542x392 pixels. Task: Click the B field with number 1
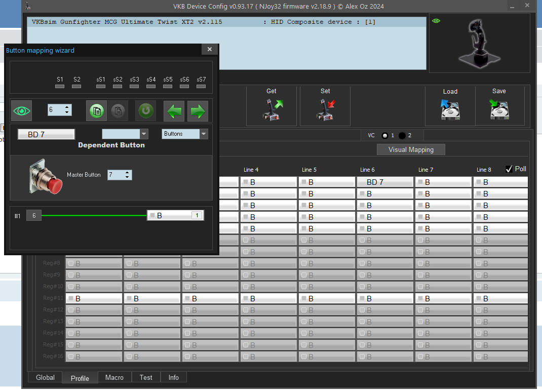click(x=176, y=215)
